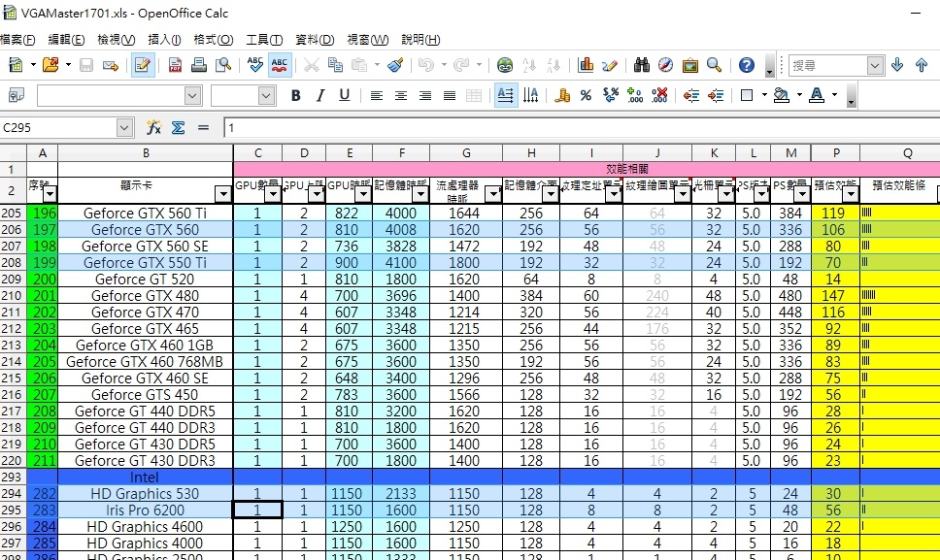Copy the selection with the Copy icon
The height and width of the screenshot is (560, 940).
[x=336, y=65]
